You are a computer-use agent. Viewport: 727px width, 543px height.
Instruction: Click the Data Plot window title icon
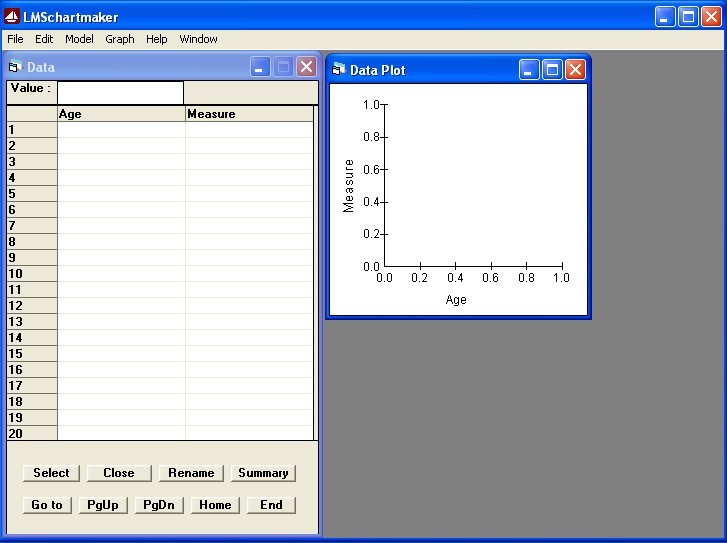point(338,70)
